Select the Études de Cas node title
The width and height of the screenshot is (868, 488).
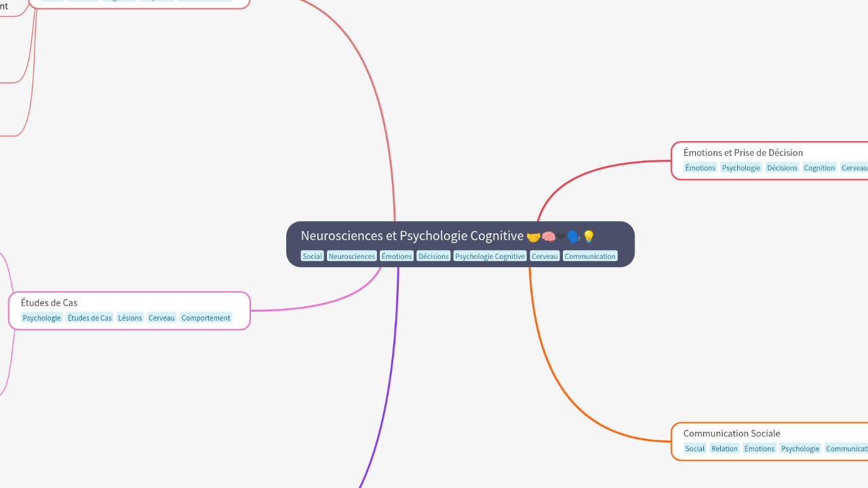tap(49, 303)
